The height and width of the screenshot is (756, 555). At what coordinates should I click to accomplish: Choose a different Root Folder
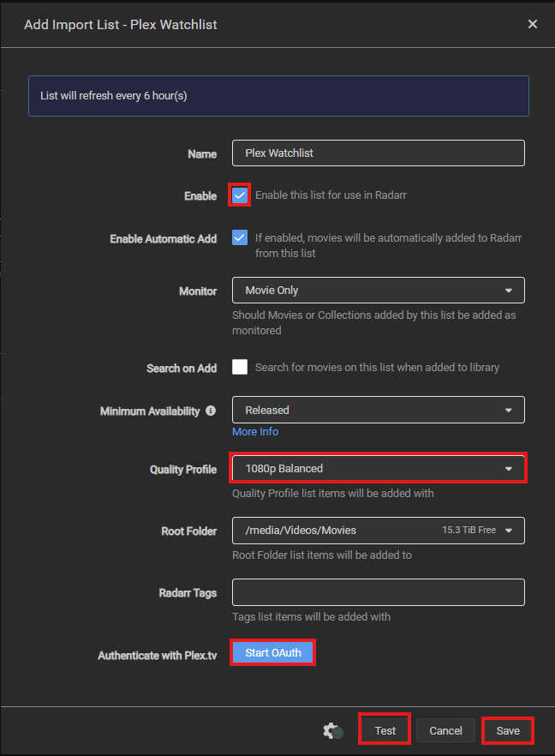point(379,531)
